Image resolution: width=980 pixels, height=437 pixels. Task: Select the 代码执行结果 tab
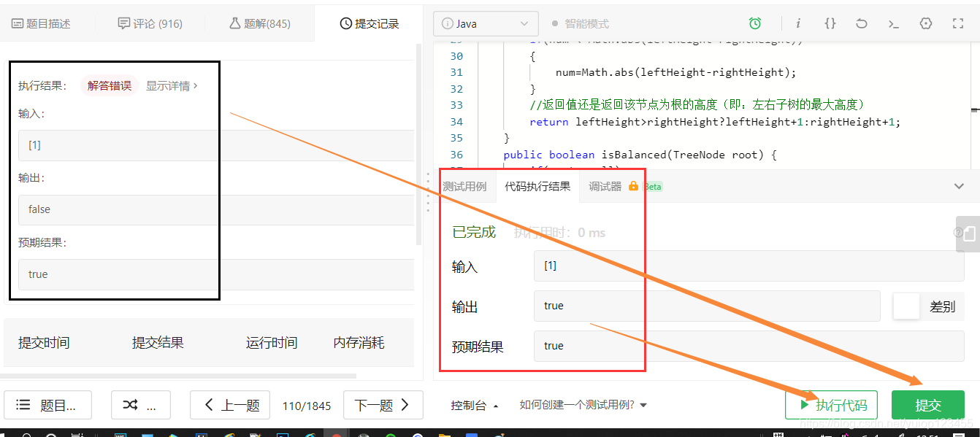pos(537,186)
